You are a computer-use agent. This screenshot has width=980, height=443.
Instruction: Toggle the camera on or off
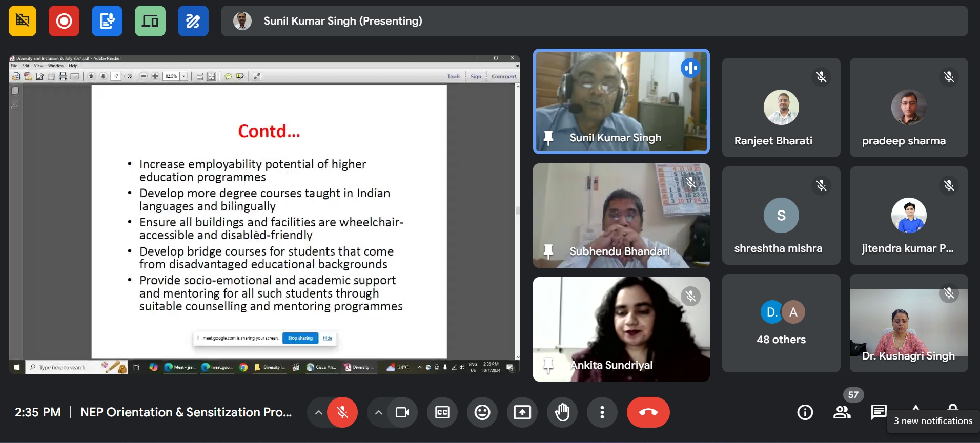[x=402, y=412]
